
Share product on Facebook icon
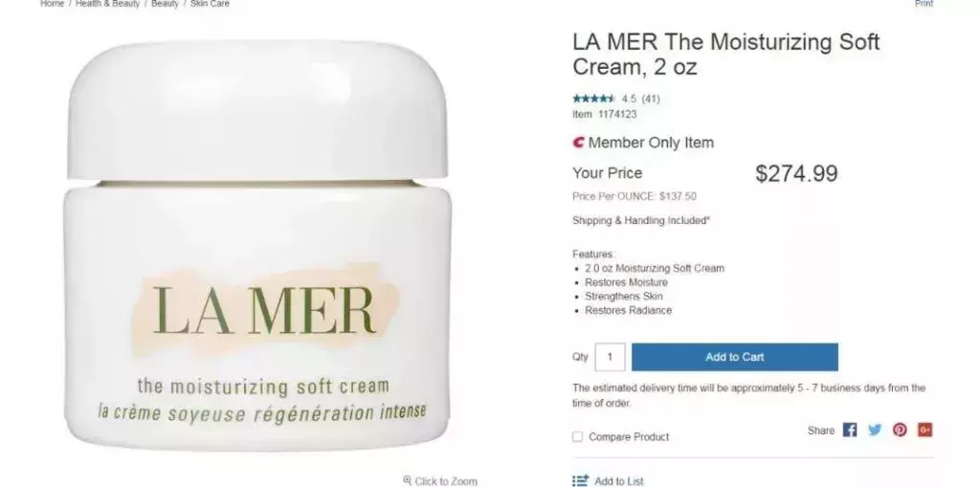pyautogui.click(x=850, y=431)
